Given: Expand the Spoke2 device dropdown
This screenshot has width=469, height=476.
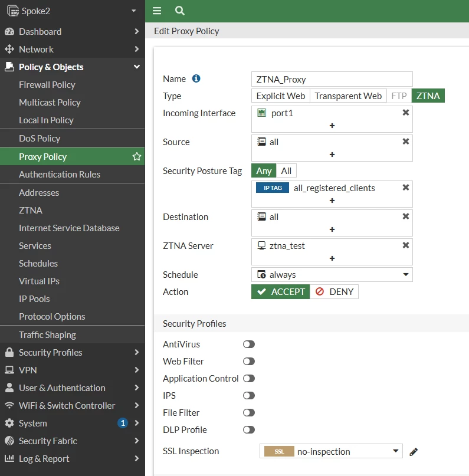Looking at the screenshot, I should tap(133, 11).
